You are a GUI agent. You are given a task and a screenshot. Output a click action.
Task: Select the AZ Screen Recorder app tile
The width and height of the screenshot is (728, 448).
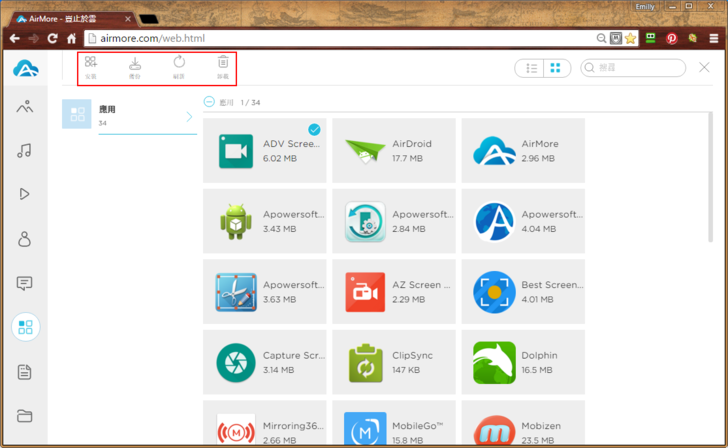[394, 292]
